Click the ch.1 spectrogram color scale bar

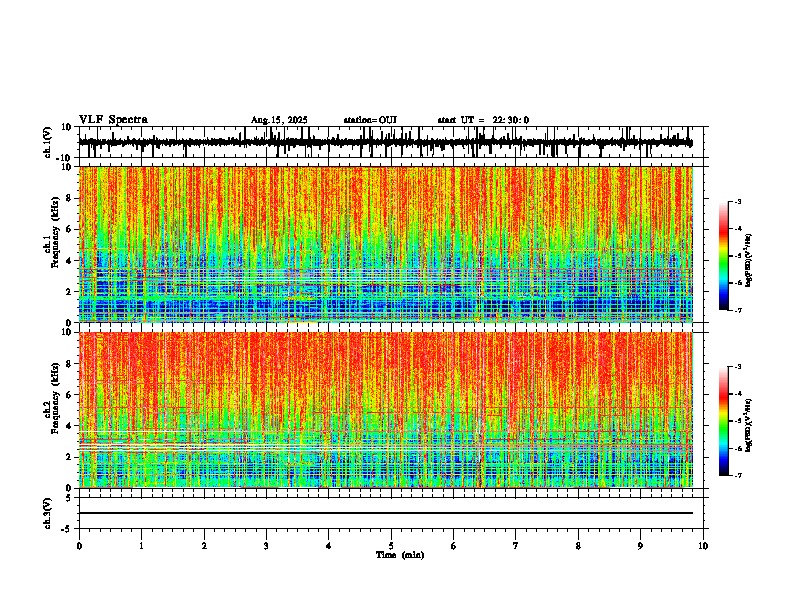[723, 256]
